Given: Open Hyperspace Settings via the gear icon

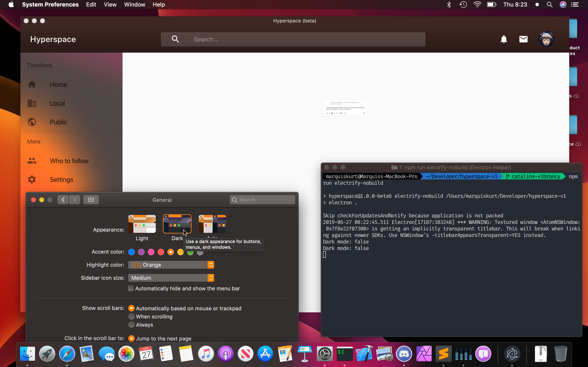Looking at the screenshot, I should [x=32, y=179].
